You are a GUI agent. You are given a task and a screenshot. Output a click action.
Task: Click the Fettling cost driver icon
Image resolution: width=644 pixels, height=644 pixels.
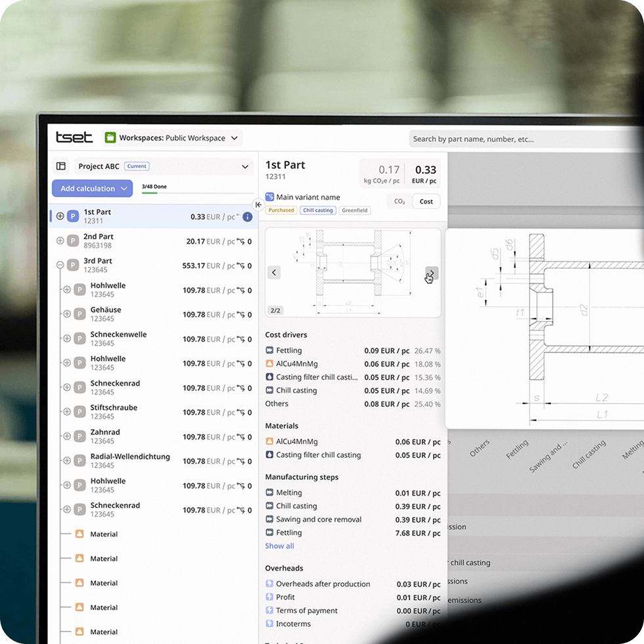(269, 350)
